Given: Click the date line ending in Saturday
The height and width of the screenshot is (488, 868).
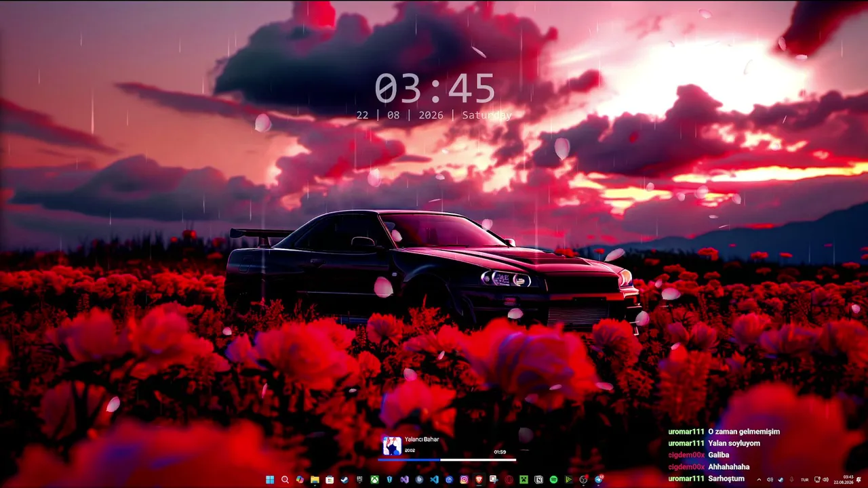Looking at the screenshot, I should coord(434,115).
